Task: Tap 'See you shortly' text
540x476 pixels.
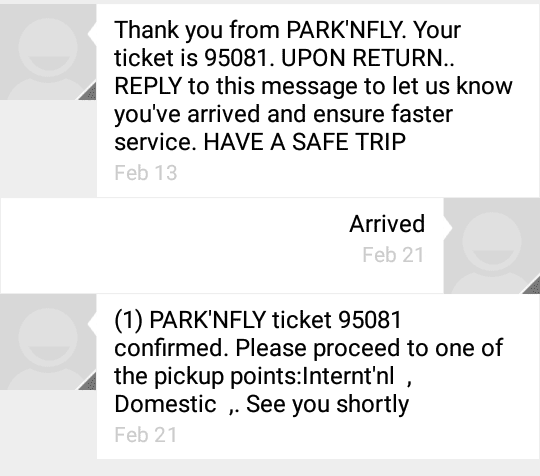Action: coord(328,404)
